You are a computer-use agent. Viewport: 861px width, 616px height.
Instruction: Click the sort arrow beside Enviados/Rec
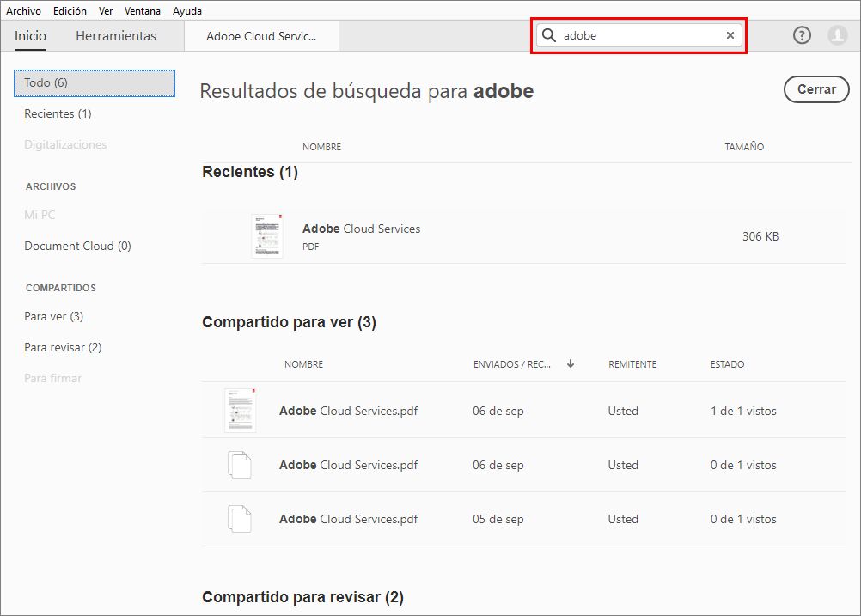coord(571,363)
